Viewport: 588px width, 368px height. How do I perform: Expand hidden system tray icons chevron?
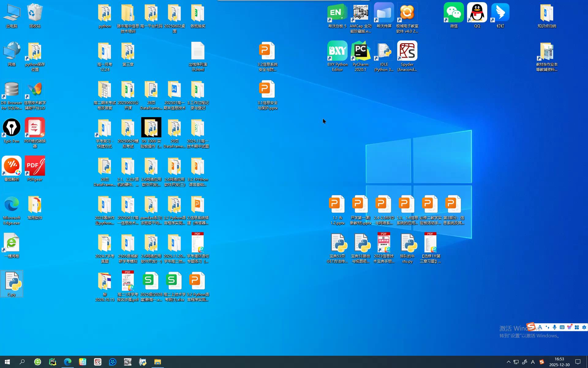508,362
